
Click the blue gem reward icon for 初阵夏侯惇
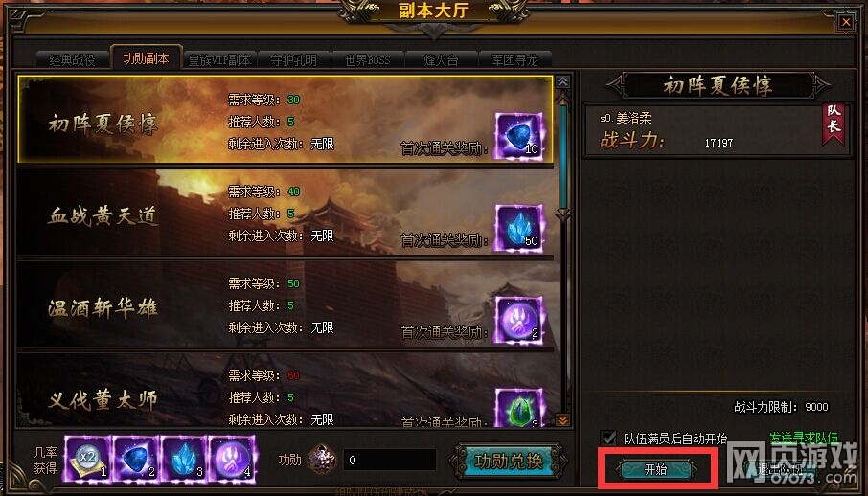click(519, 136)
